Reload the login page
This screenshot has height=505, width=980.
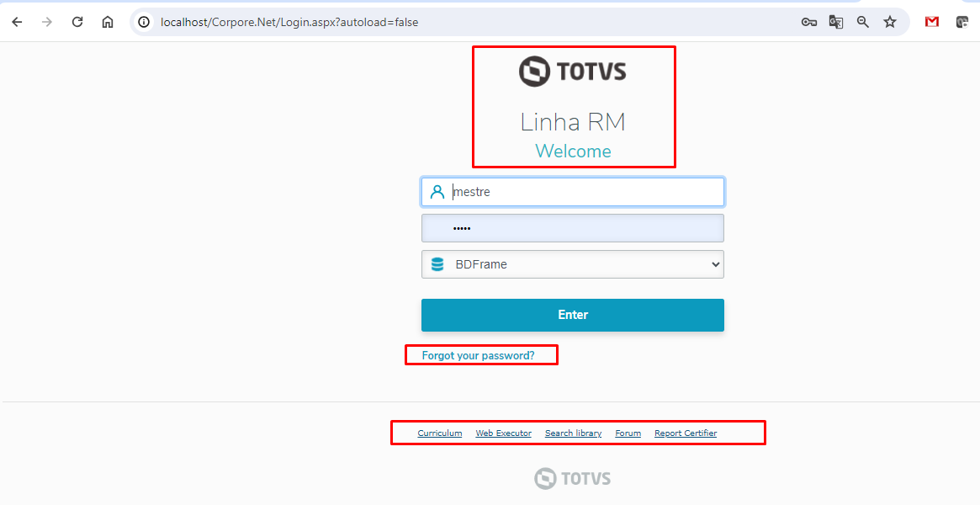(77, 22)
